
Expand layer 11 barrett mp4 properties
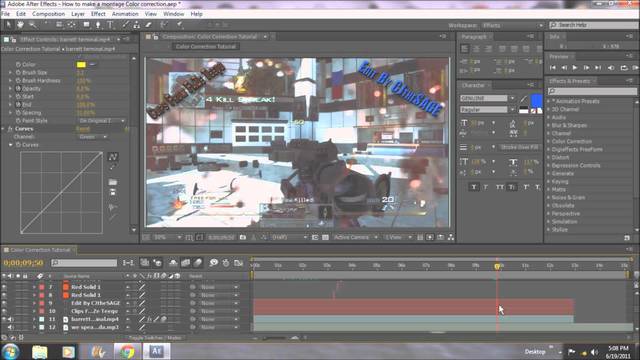coord(34,319)
